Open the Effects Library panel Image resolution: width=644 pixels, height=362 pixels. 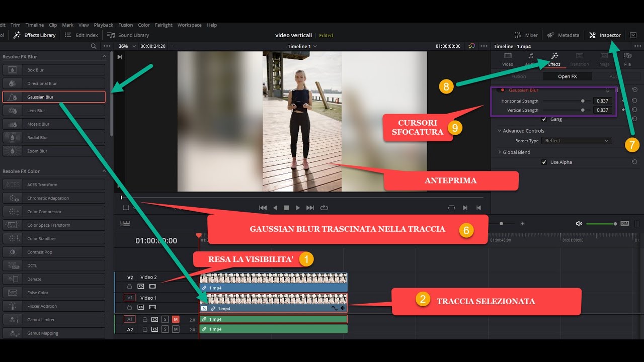coord(35,35)
